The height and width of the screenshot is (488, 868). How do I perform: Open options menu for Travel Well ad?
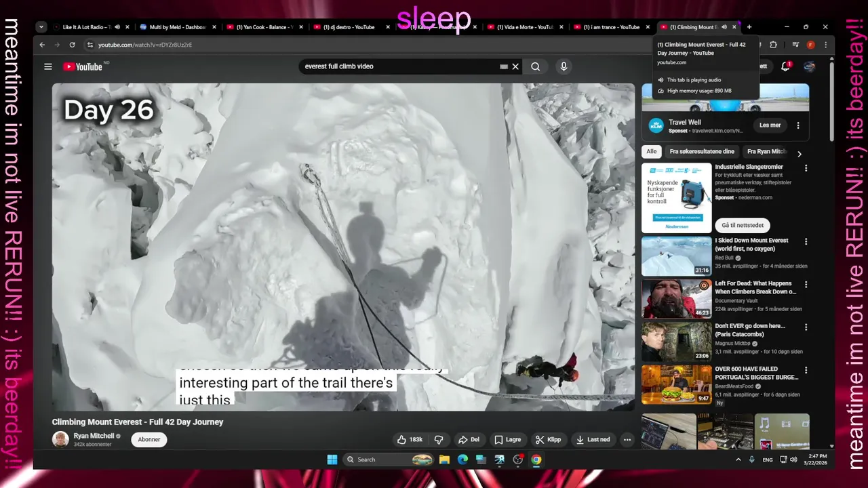point(798,125)
